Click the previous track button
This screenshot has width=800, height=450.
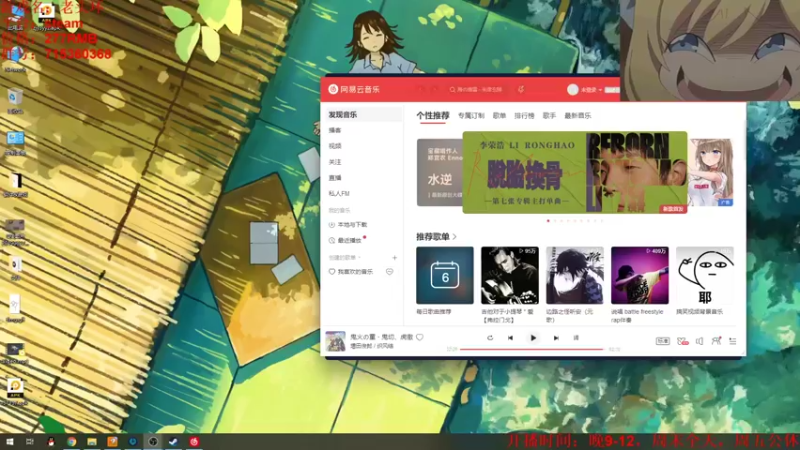pyautogui.click(x=510, y=338)
